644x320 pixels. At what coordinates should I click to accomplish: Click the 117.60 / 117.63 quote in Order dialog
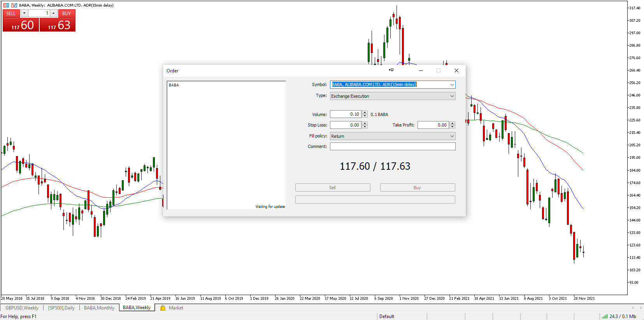(x=375, y=166)
